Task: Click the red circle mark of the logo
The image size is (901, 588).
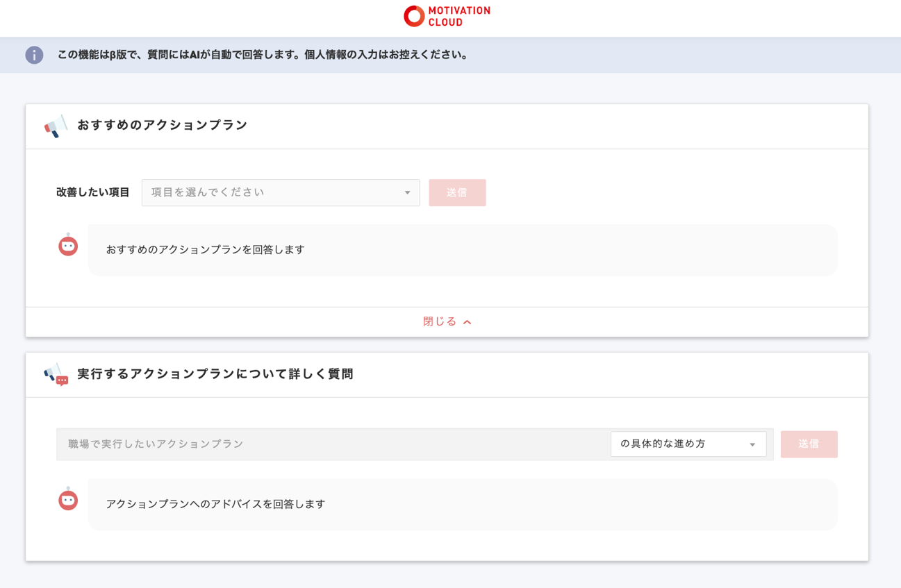Action: click(x=413, y=15)
